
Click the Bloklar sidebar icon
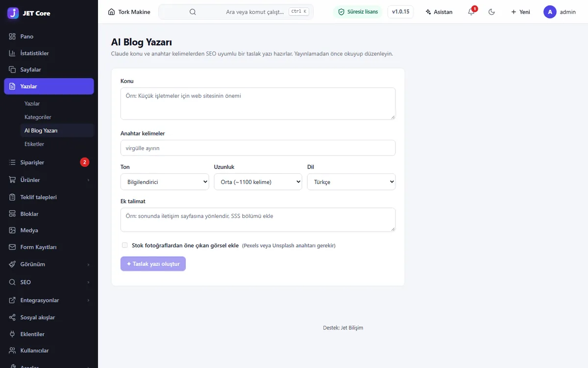pyautogui.click(x=12, y=214)
